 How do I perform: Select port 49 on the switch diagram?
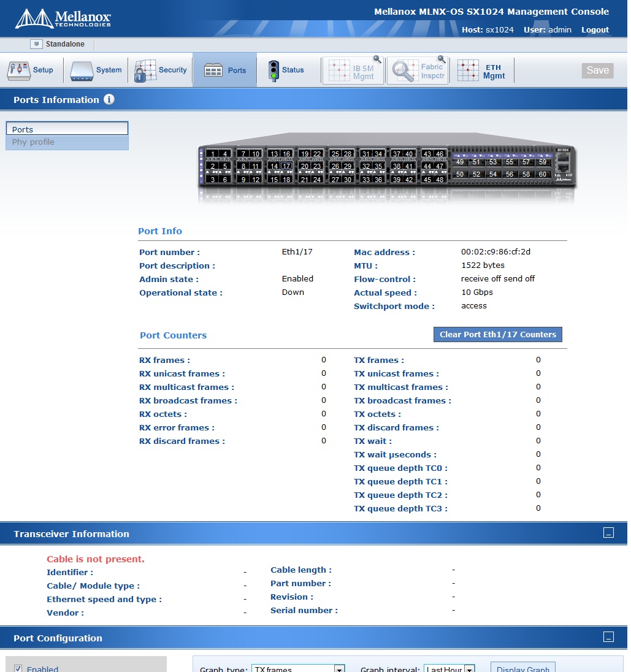pyautogui.click(x=460, y=162)
